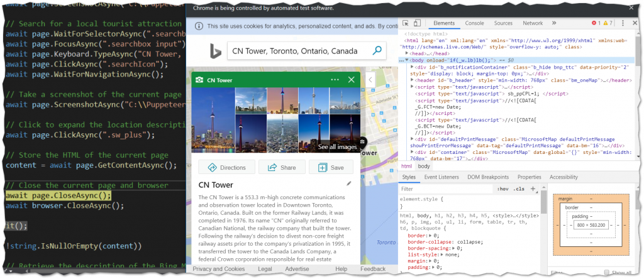Click the CN Tower map pin marker
The image size is (644, 279).
point(363,141)
